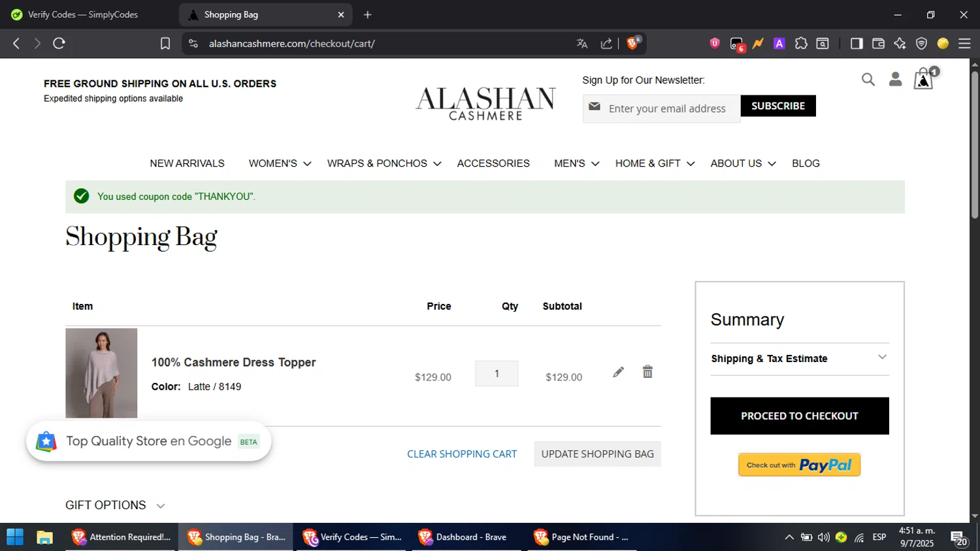Edit the Cashmere Dress Topper item
This screenshot has width=980, height=551.
click(x=618, y=372)
